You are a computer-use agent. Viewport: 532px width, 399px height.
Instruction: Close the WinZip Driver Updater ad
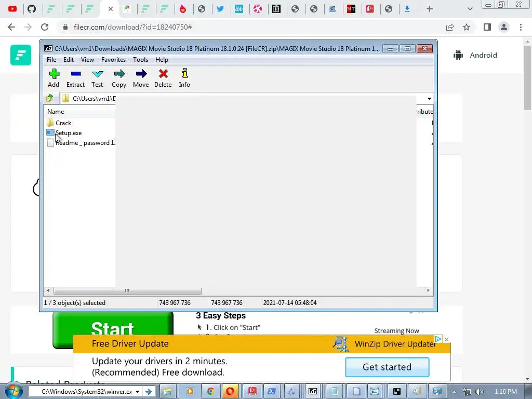pyautogui.click(x=446, y=339)
